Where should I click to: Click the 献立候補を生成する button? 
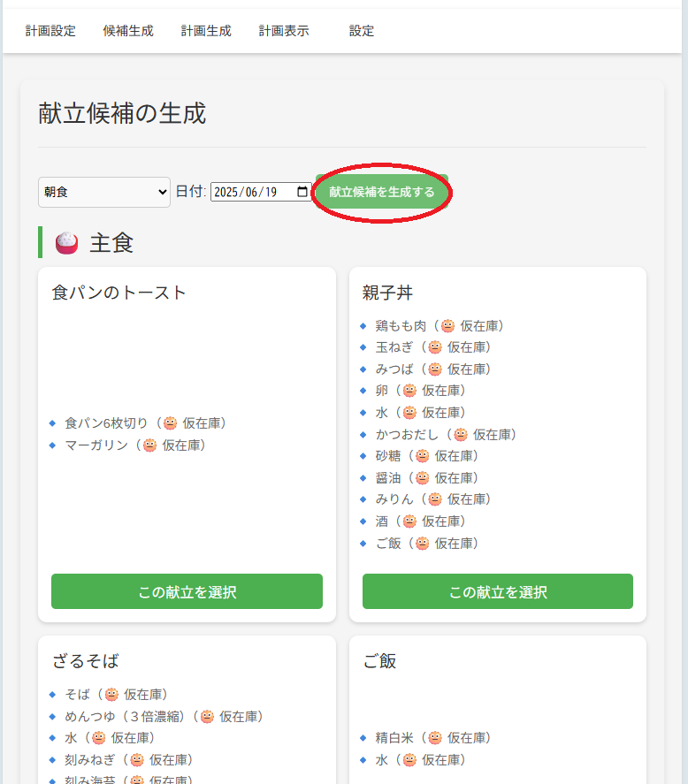tap(382, 192)
